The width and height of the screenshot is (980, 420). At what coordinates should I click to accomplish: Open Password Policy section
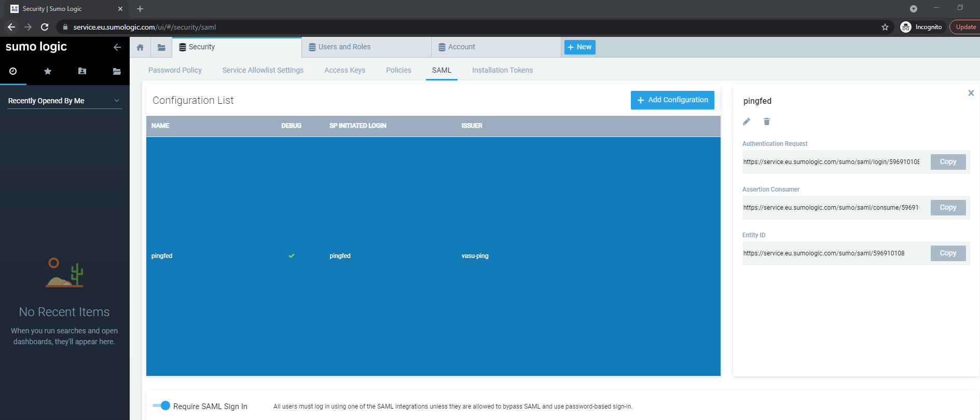[x=175, y=70]
